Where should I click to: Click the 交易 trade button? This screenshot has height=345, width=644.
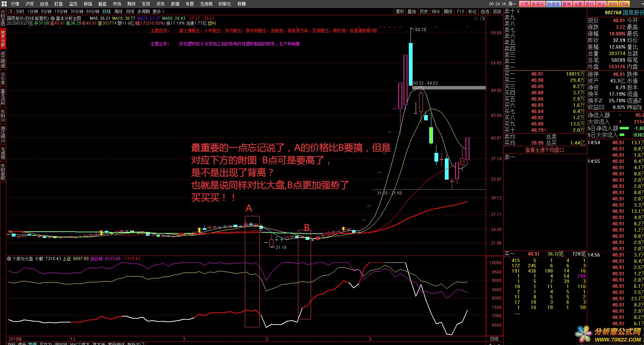(x=524, y=4)
